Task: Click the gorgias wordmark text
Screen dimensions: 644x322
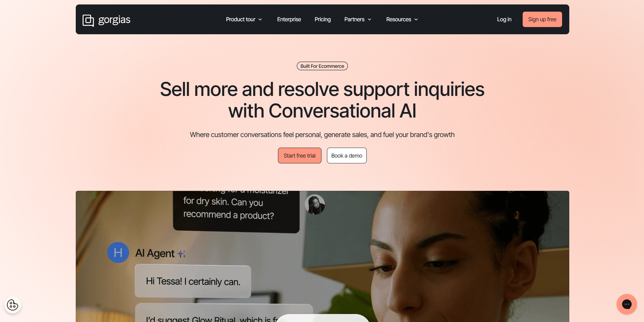Action: tap(114, 20)
